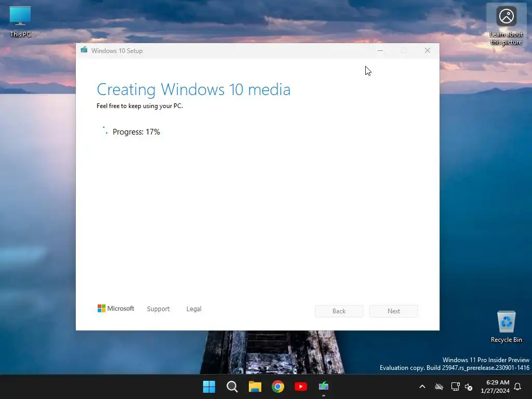
Task: Expand the hidden system tray icons
Action: click(422, 387)
